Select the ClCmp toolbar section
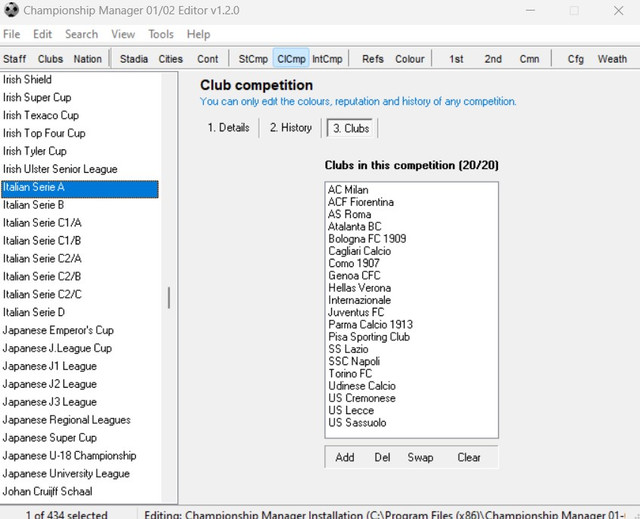 [x=291, y=59]
